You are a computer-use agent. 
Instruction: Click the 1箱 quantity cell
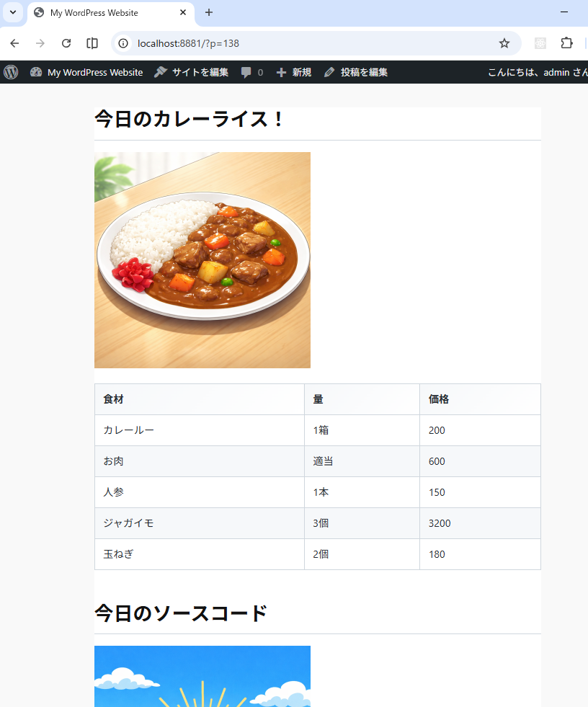(362, 430)
